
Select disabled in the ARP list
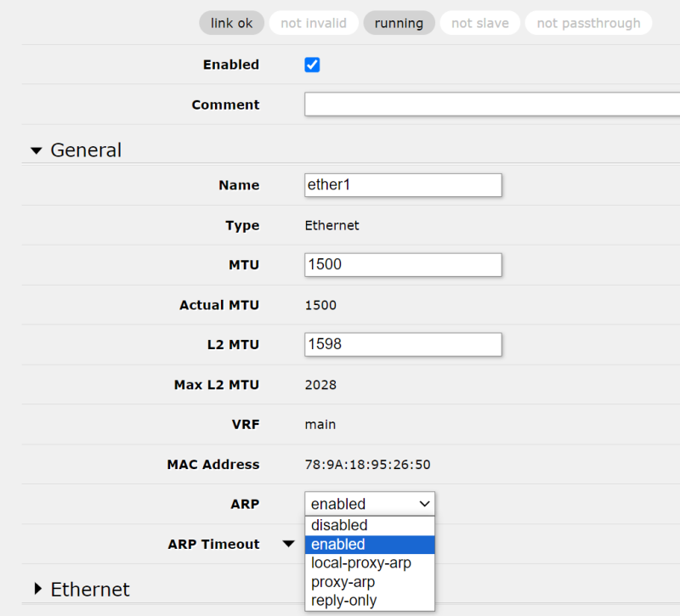point(370,525)
